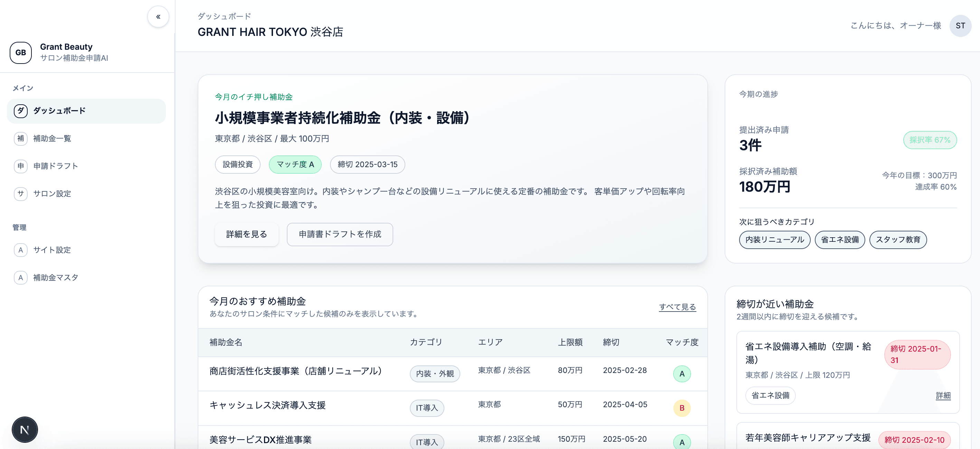This screenshot has width=980, height=449.
Task: Toggle the 設備投資 filter chip
Action: pos(237,164)
